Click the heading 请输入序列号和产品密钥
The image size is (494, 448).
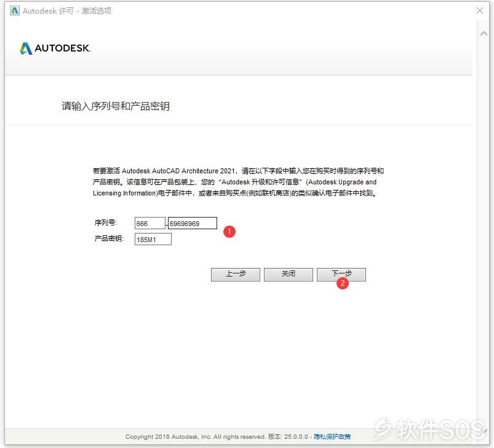pos(116,106)
